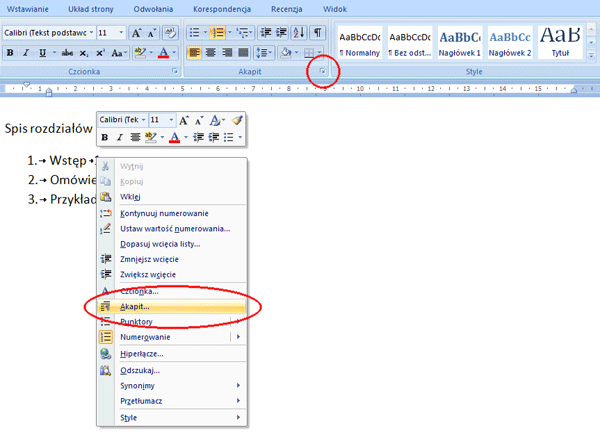
Task: Expand the Styles gallery more arrow
Action: click(x=591, y=55)
